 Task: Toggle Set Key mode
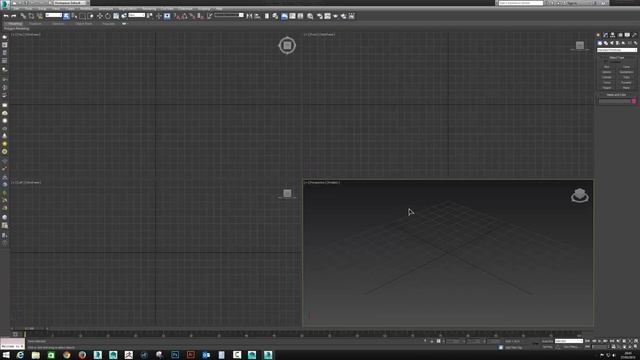547,347
